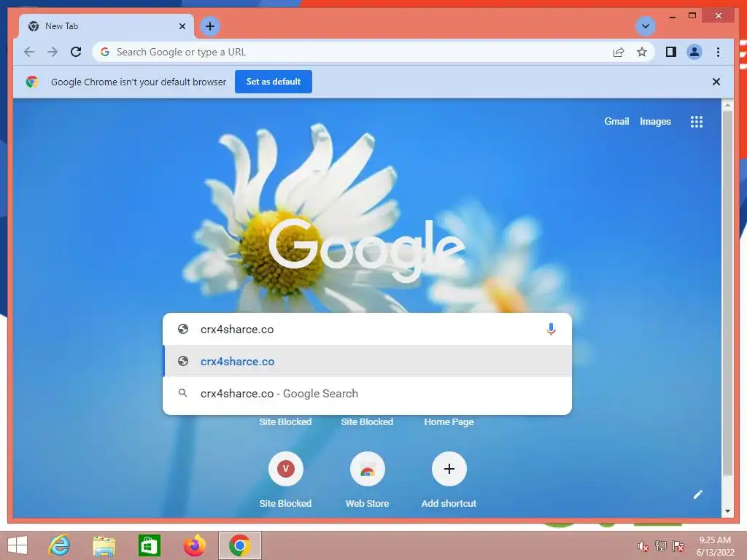
Task: Click the Set as default button
Action: (x=274, y=82)
